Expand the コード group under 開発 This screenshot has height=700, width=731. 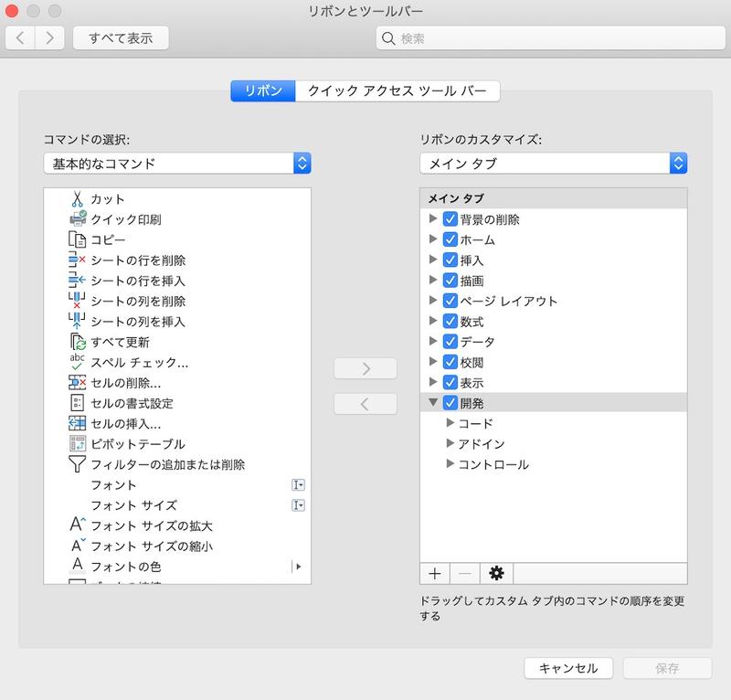[450, 423]
